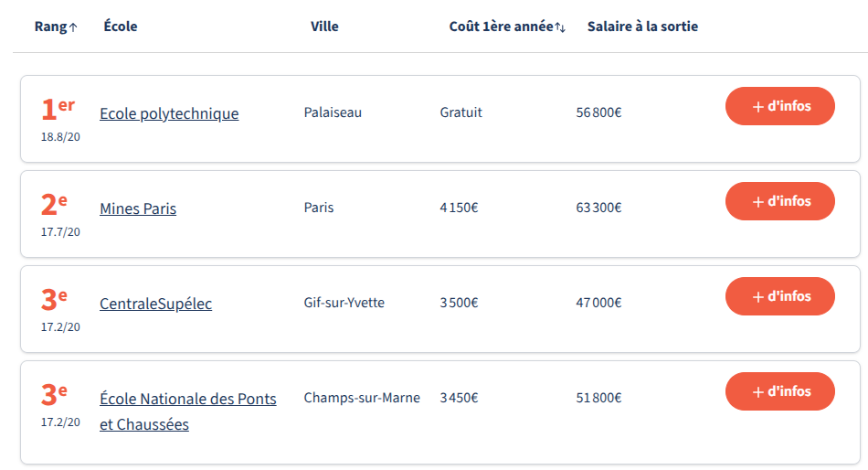868x470 pixels.
Task: Open the Mines Paris school link
Action: tap(138, 208)
